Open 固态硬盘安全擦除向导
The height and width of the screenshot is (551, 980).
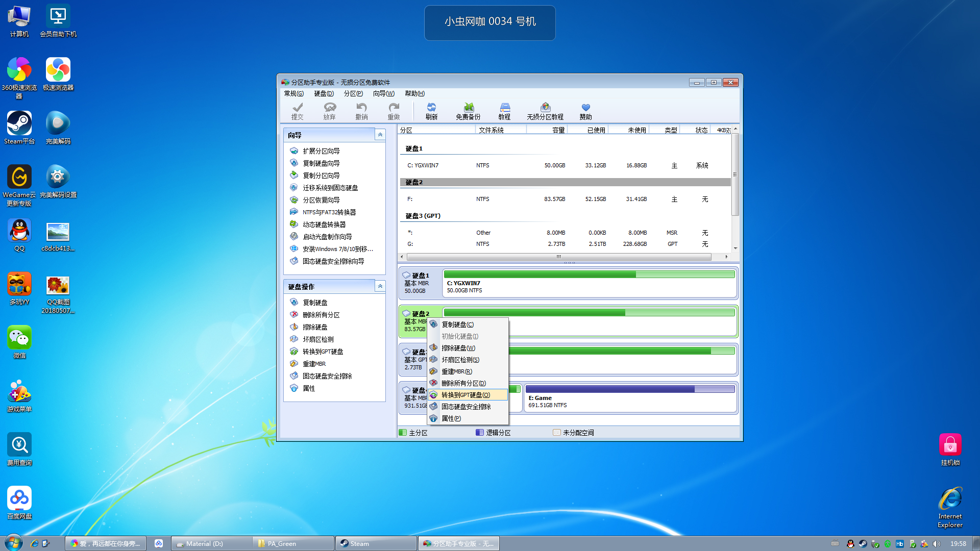pos(333,261)
